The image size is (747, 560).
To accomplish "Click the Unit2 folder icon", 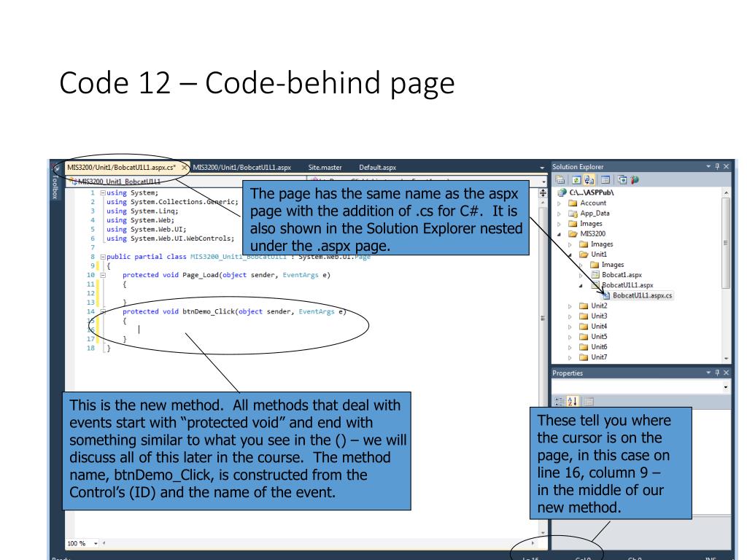I will (x=584, y=306).
